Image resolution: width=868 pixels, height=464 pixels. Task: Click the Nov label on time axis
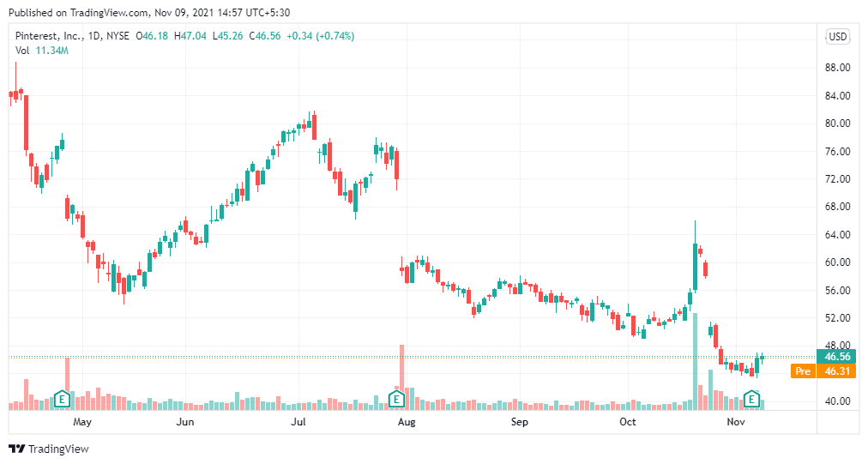(735, 422)
